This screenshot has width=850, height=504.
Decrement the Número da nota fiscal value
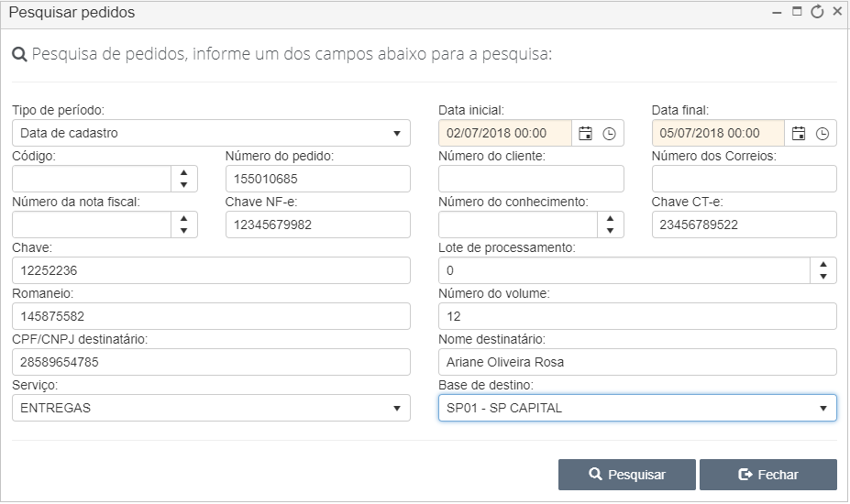tap(184, 230)
